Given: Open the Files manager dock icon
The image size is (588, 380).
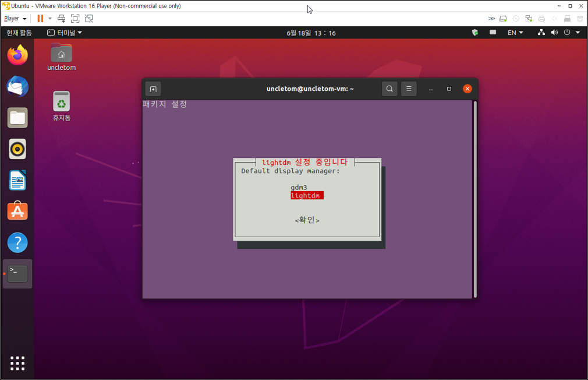Looking at the screenshot, I should pyautogui.click(x=17, y=118).
